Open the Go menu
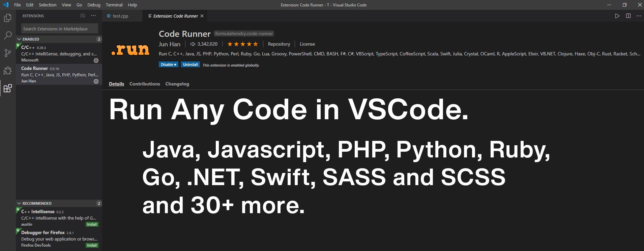This screenshot has width=644, height=251. point(79,5)
